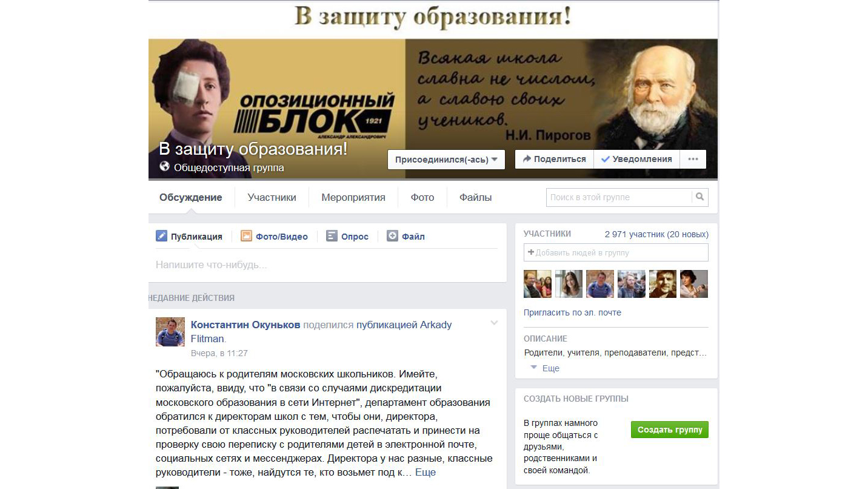The height and width of the screenshot is (489, 868).
Task: Go to the Файлы tab
Action: [476, 197]
